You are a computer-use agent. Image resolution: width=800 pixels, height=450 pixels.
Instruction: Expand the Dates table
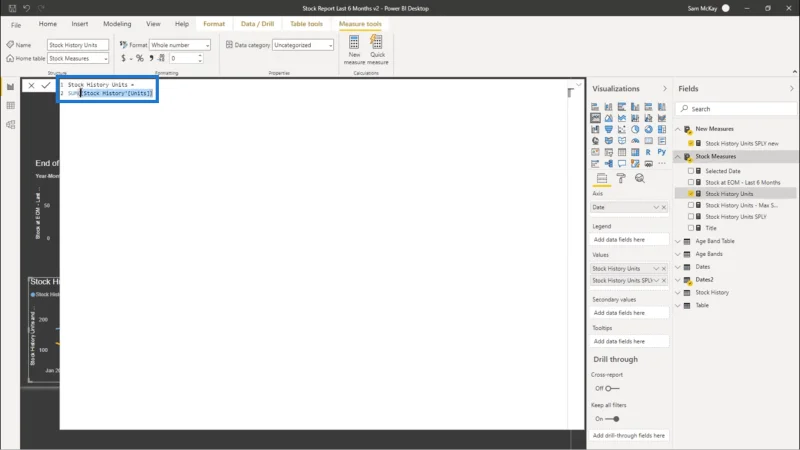(678, 267)
